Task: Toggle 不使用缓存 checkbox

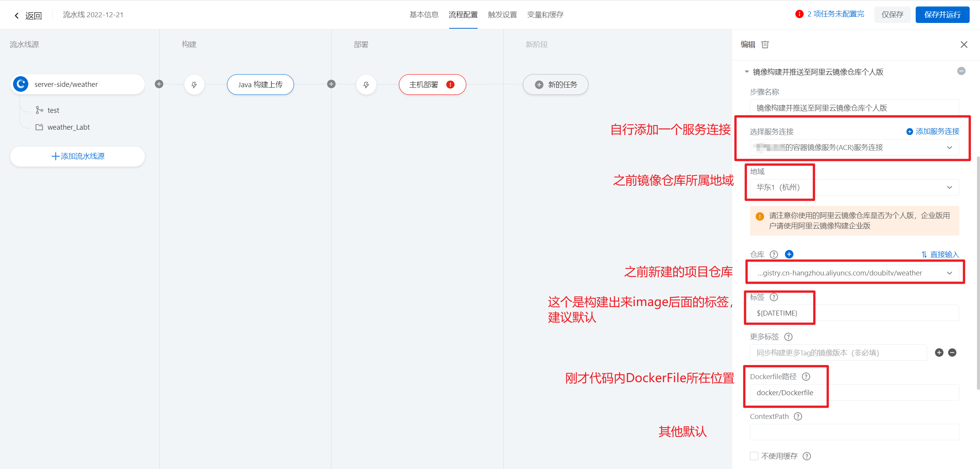Action: [x=754, y=456]
